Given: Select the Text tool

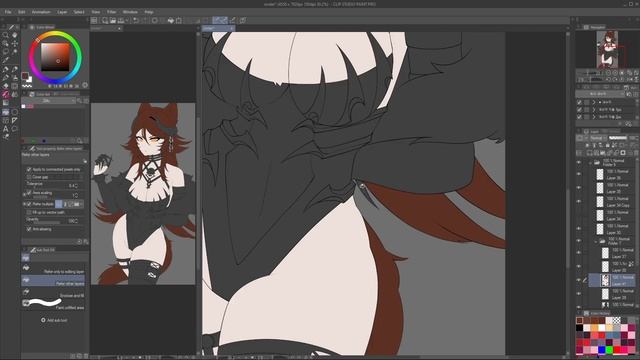Looking at the screenshot, I should tap(6, 129).
